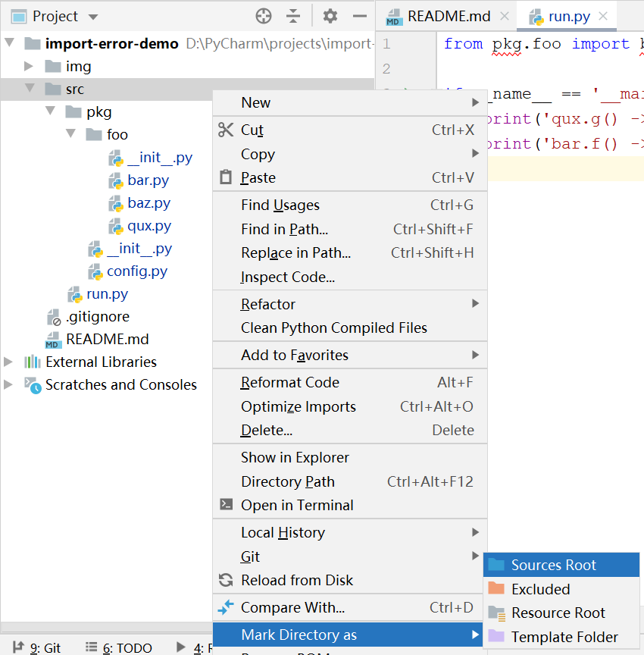Click the purple Template Folder icon
The image size is (644, 655).
[496, 636]
